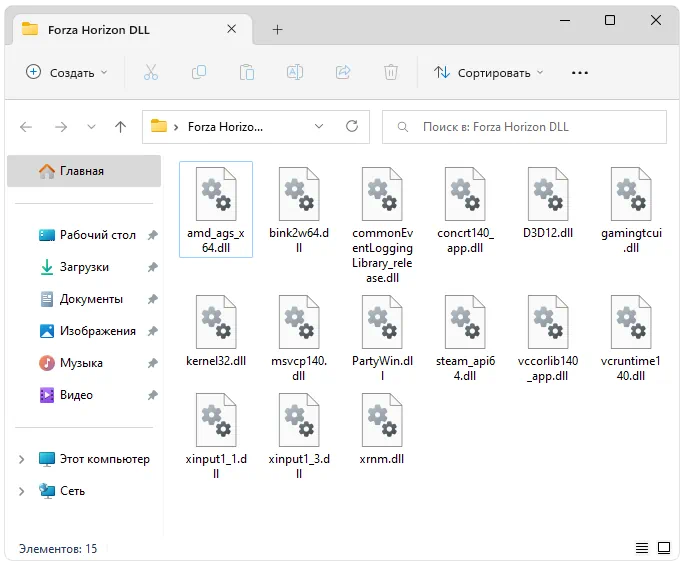The width and height of the screenshot is (683, 567).
Task: Open Музыка in the sidebar
Action: pos(71,363)
